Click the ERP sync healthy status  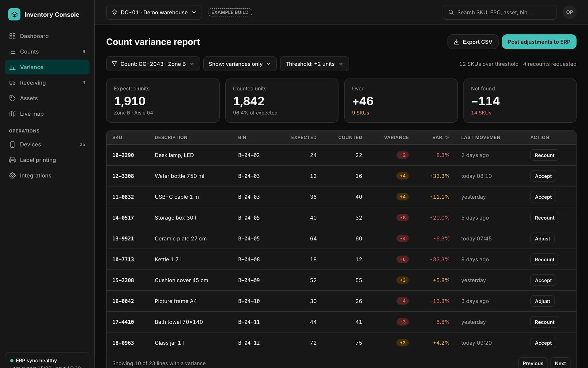[x=36, y=361]
